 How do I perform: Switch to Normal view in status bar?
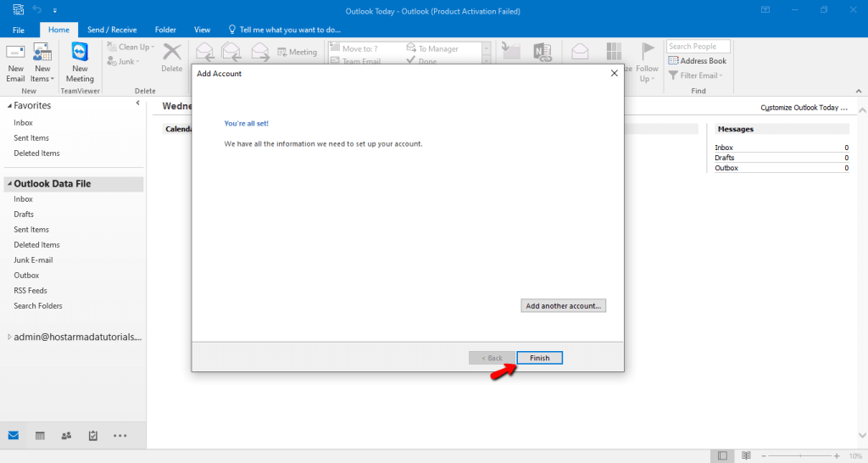(722, 455)
